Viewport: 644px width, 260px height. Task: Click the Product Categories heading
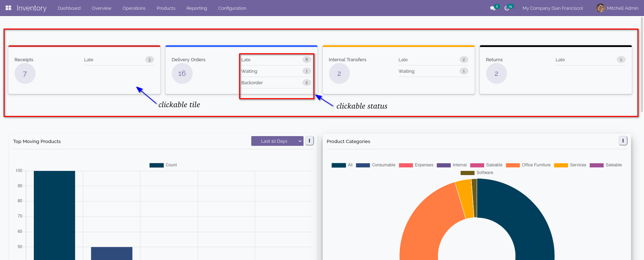tap(348, 141)
